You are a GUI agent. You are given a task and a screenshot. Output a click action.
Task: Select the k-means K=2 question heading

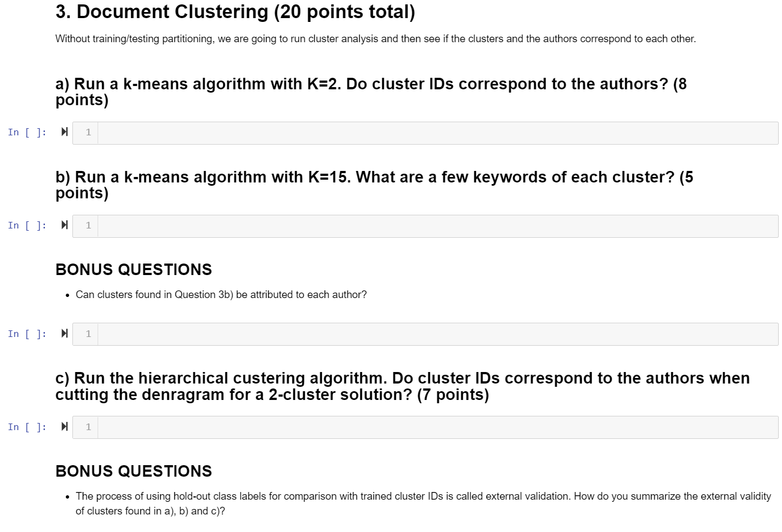tap(371, 91)
